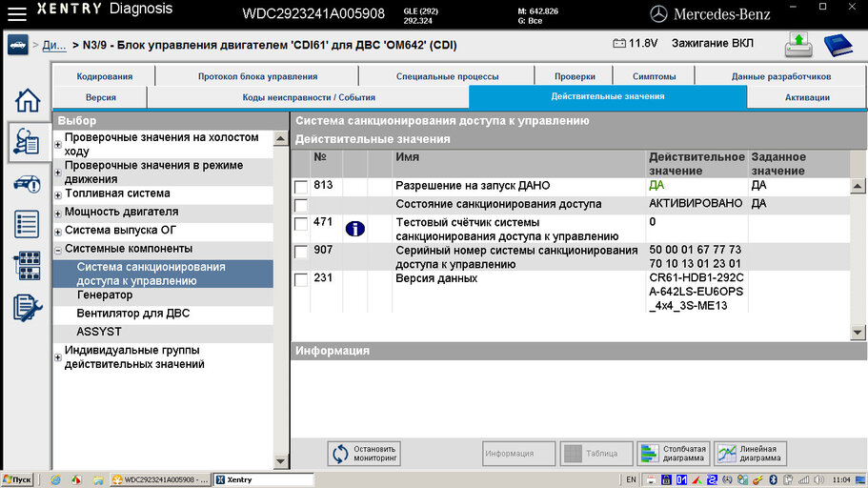868x488 pixels.
Task: Expand 'Проверочные значения на холостом ходу' node
Action: (x=57, y=145)
